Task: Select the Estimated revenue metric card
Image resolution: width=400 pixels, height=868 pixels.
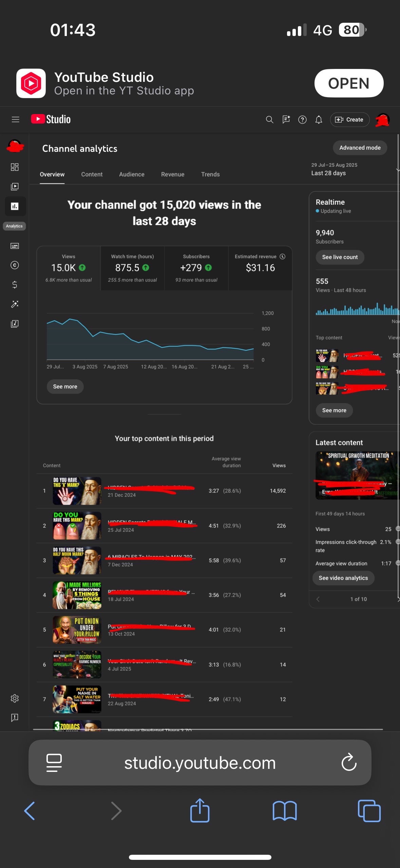Action: click(x=260, y=268)
